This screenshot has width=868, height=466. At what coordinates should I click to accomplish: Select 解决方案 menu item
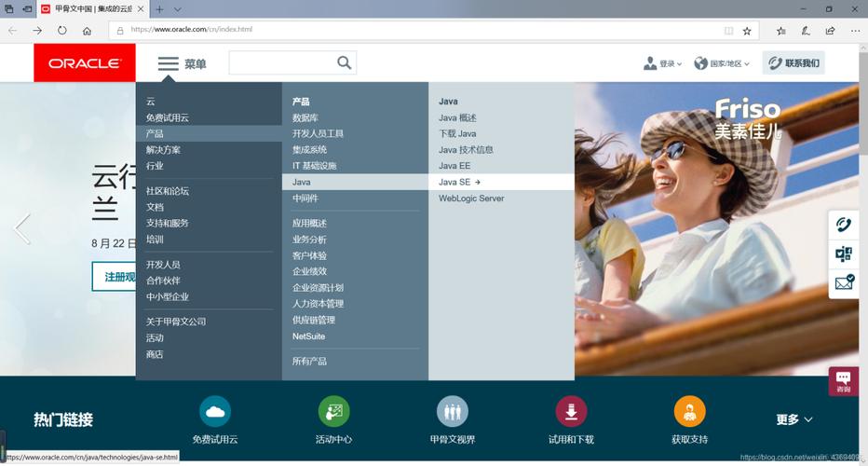[x=163, y=150]
